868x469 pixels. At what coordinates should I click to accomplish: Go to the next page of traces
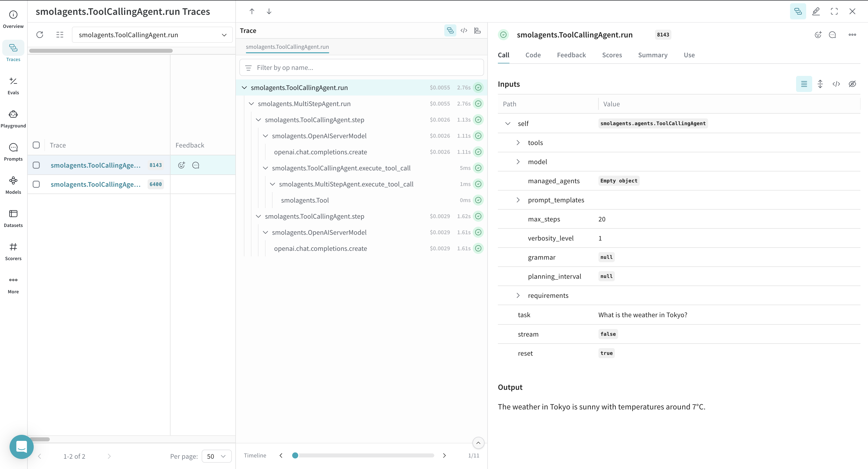[109, 456]
